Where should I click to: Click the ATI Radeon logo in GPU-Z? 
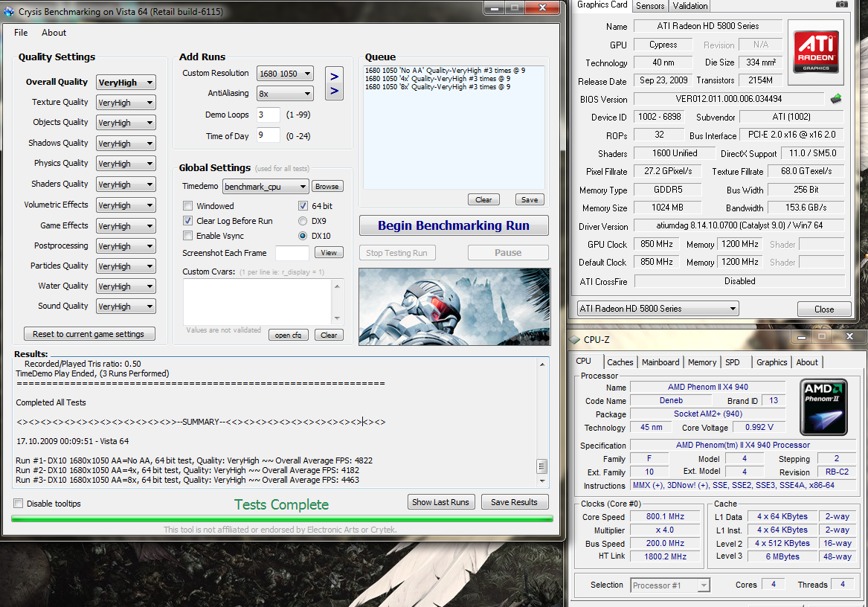click(x=816, y=52)
